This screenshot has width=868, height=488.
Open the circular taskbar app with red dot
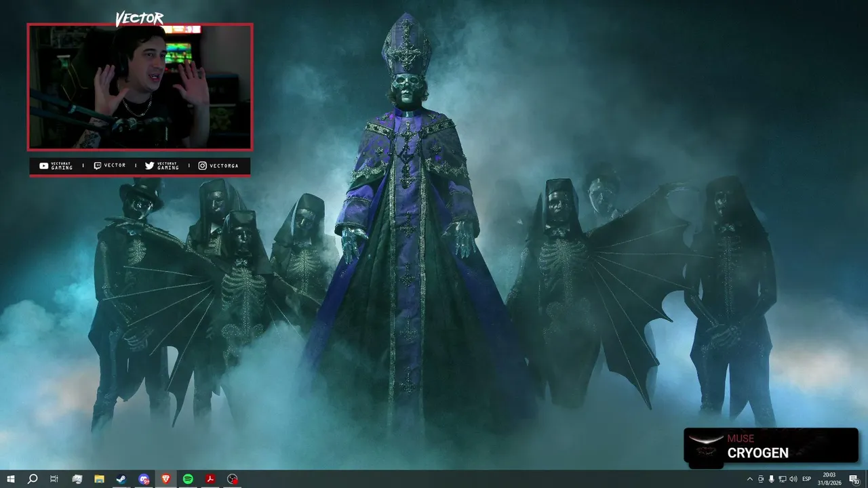(x=233, y=479)
